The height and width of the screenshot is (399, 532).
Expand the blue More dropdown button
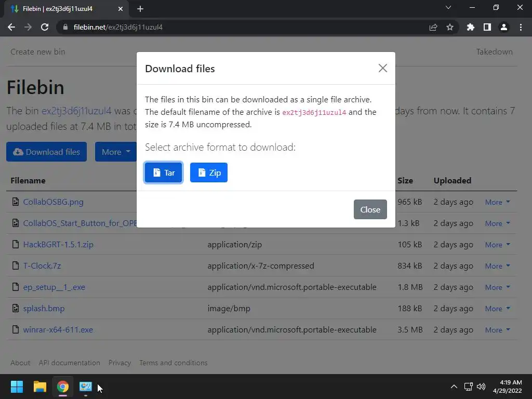click(116, 152)
